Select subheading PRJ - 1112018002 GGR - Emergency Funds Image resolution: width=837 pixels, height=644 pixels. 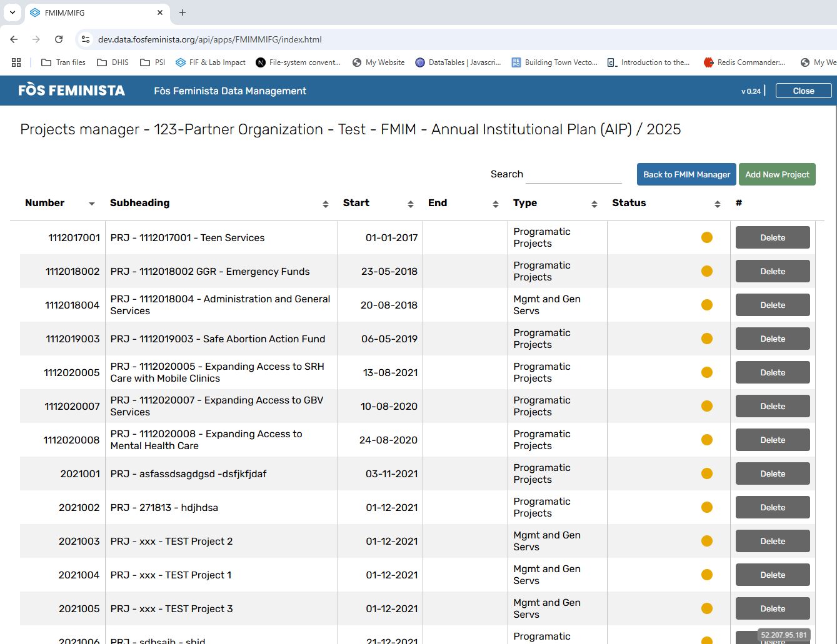tap(210, 271)
